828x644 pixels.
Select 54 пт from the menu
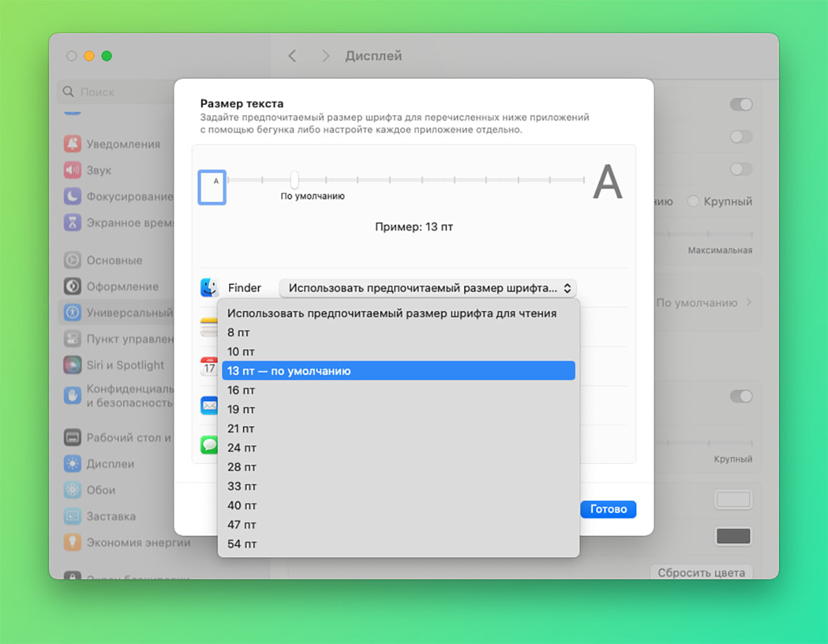[398, 544]
